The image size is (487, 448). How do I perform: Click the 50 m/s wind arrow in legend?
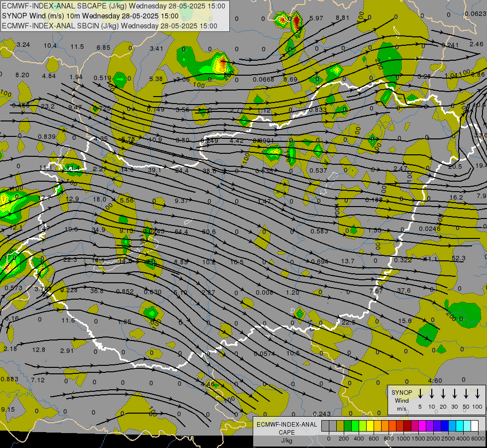[466, 393]
